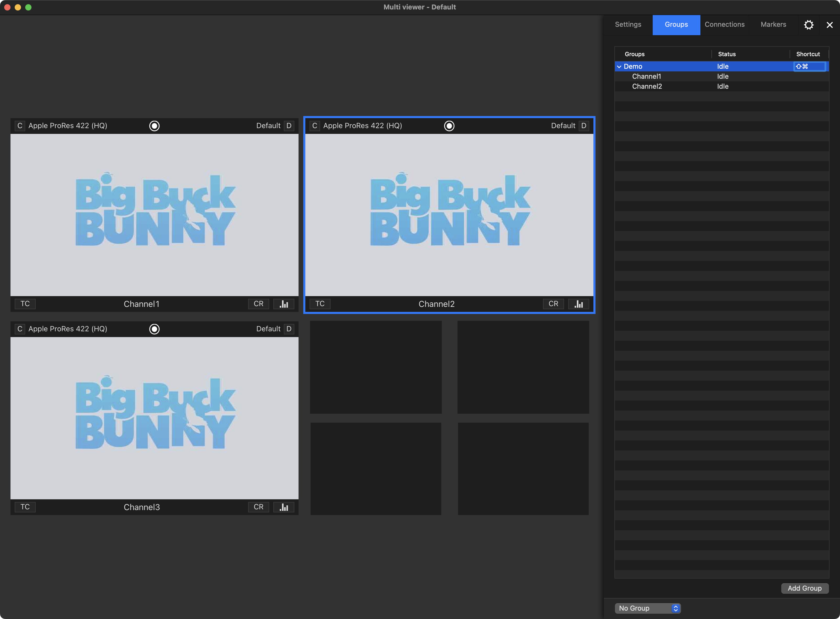Start recording on Channel1 with record icon
Image resolution: width=840 pixels, height=619 pixels.
coord(154,126)
